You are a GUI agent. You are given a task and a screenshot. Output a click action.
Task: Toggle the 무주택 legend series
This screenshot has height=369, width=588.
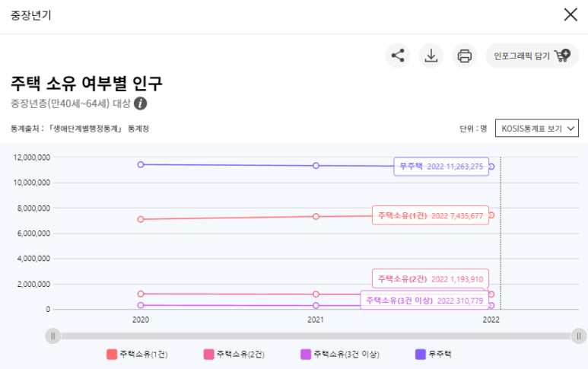click(x=434, y=354)
